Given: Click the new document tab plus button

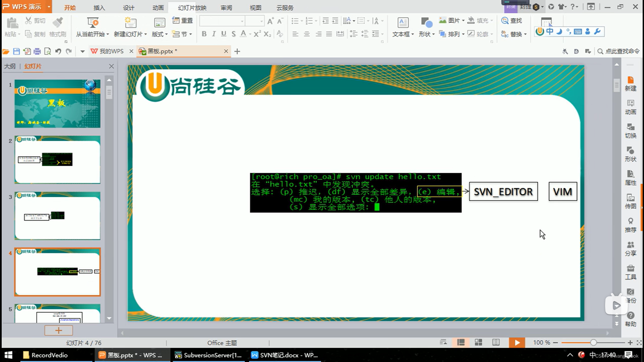Looking at the screenshot, I should 237,51.
